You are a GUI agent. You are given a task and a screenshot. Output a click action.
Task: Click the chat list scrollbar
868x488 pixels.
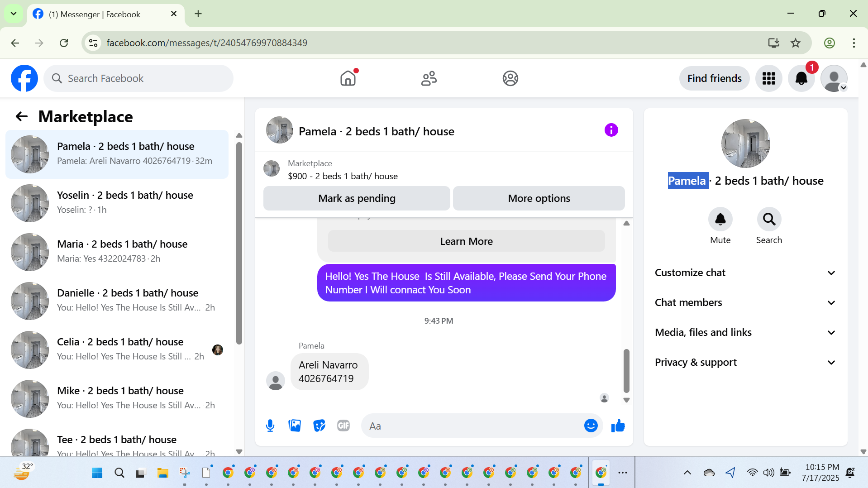[x=239, y=244]
